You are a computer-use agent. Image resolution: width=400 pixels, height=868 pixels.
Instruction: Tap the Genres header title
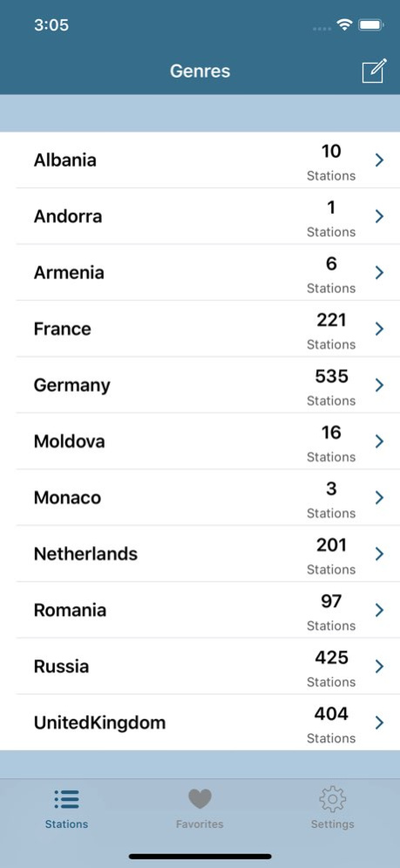click(200, 72)
